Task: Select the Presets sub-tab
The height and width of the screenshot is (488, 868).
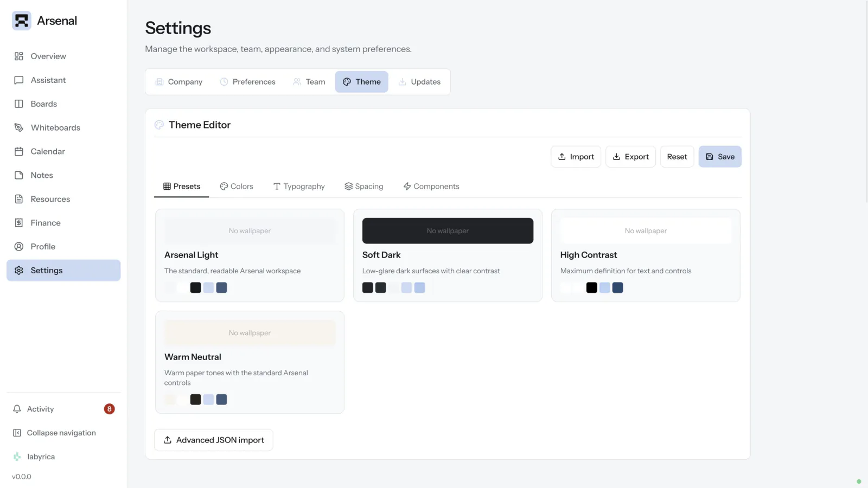Action: (182, 187)
